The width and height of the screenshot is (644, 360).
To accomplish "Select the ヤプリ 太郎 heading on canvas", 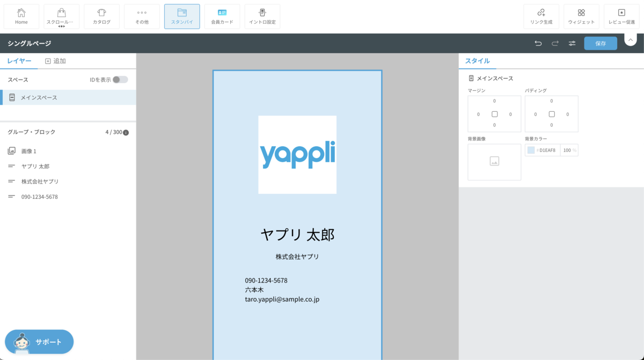I will coord(297,235).
